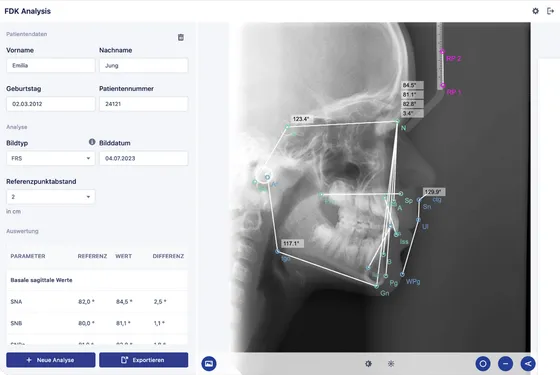Click the REFERENZ column header

[x=92, y=256]
